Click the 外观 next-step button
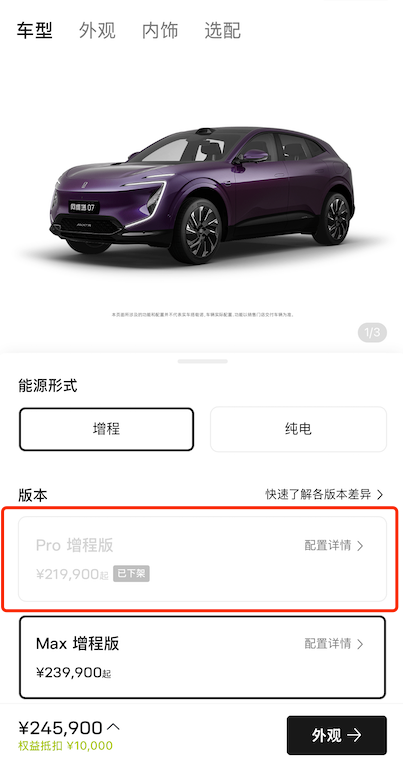The image size is (403, 768). 337,735
